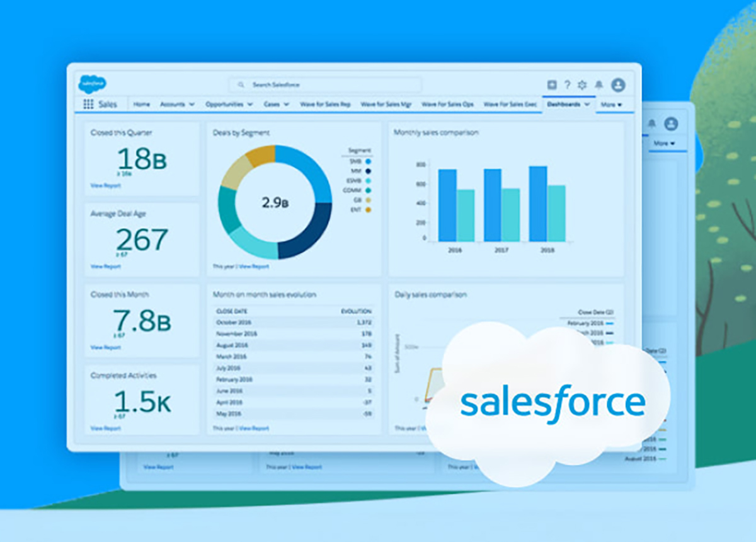Expand the Opportunities tab dropdown arrow
The image size is (756, 542).
(x=250, y=105)
